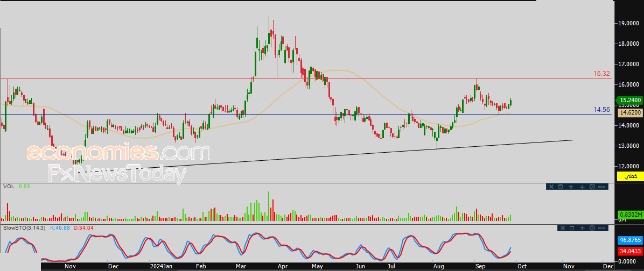Open SlowSTO panel more options dots

pyautogui.click(x=601, y=228)
